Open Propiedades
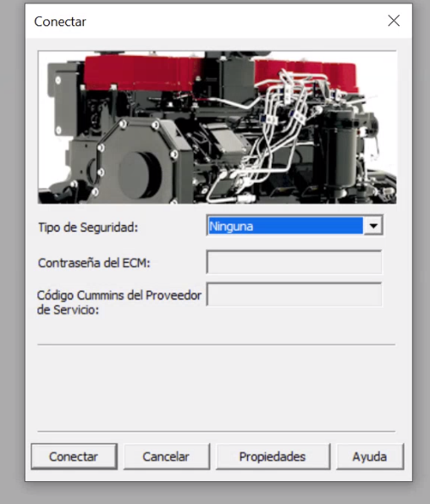The image size is (430, 504). [x=273, y=457]
